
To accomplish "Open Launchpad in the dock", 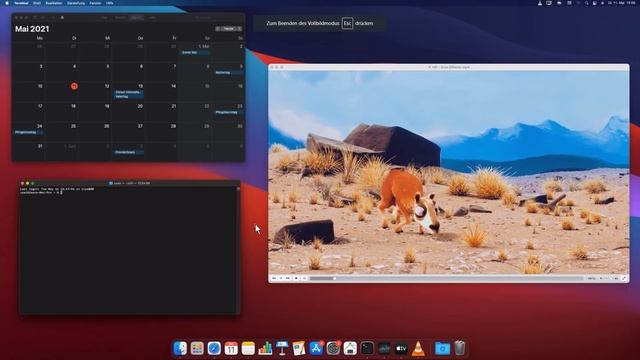I will pyautogui.click(x=197, y=348).
